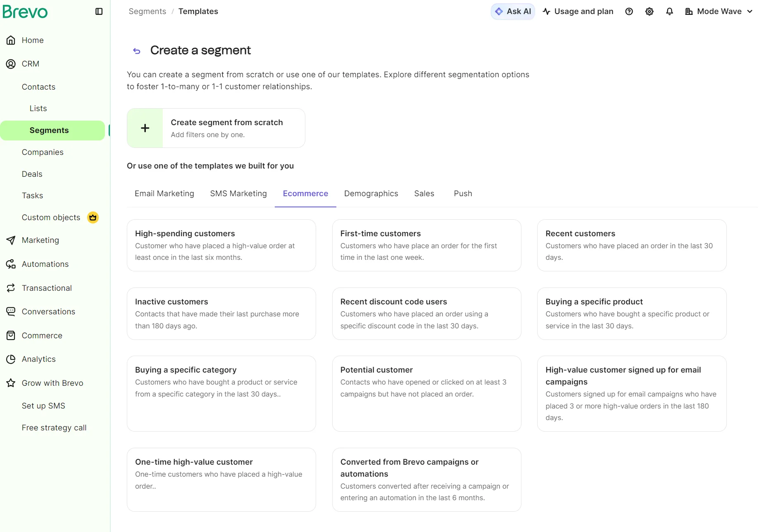Click the back arrow beside Create a segment

click(x=137, y=51)
